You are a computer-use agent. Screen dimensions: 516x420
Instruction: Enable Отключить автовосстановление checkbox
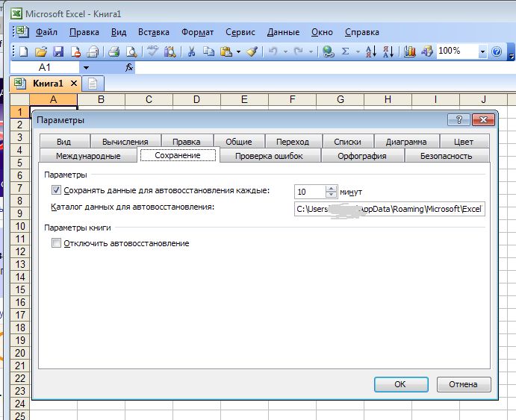pos(56,243)
